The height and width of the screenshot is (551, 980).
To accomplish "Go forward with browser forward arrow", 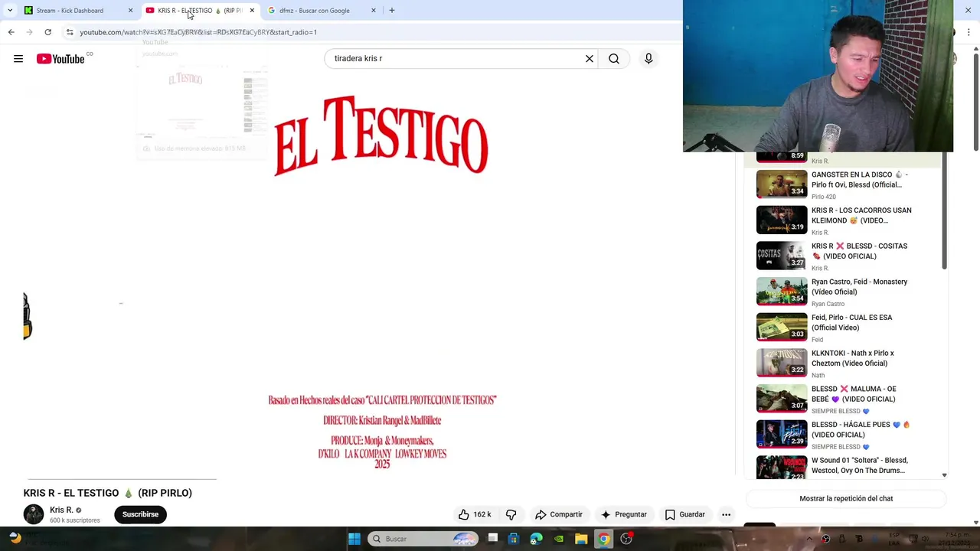I will click(x=29, y=32).
